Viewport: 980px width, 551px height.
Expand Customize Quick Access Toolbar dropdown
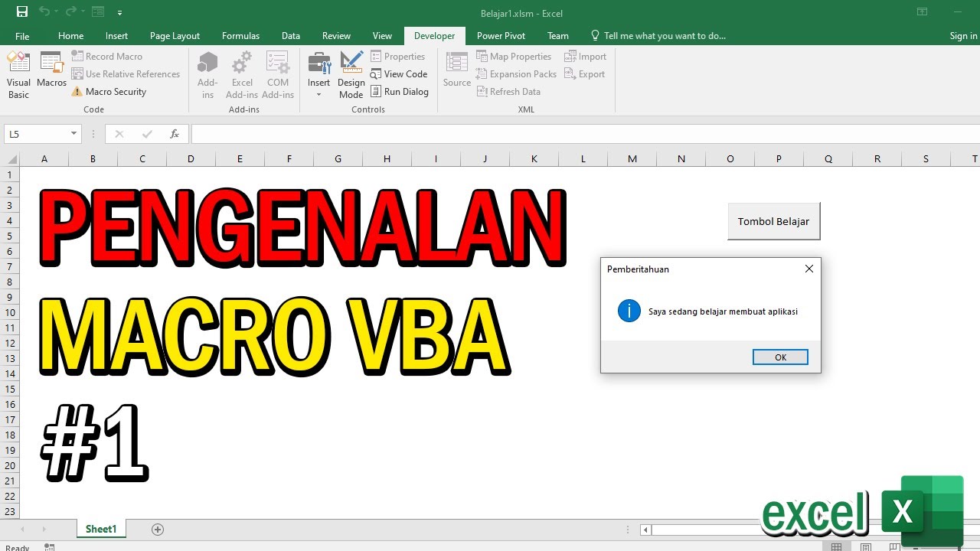[x=120, y=13]
